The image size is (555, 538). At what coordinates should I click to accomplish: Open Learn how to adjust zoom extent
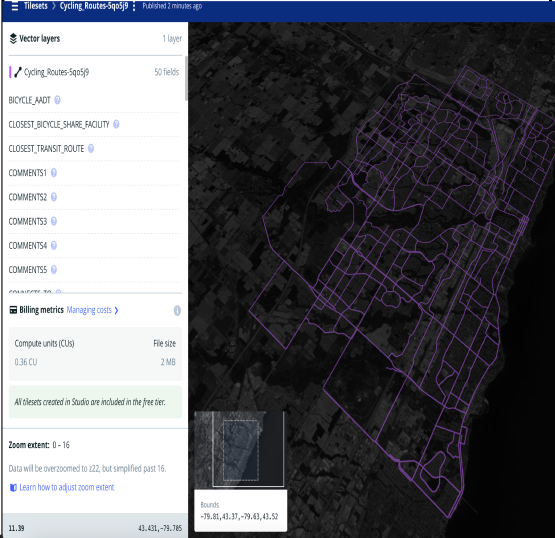67,487
